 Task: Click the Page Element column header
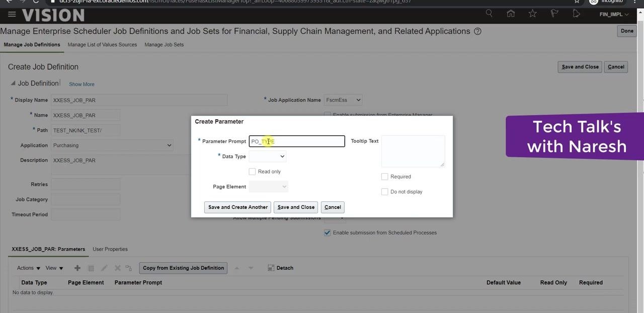(x=86, y=283)
